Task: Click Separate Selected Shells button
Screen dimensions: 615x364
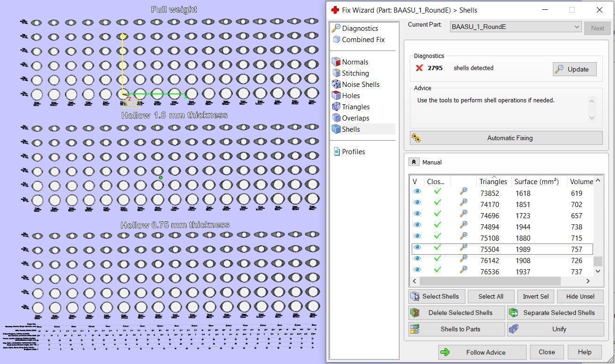Action: (x=555, y=313)
